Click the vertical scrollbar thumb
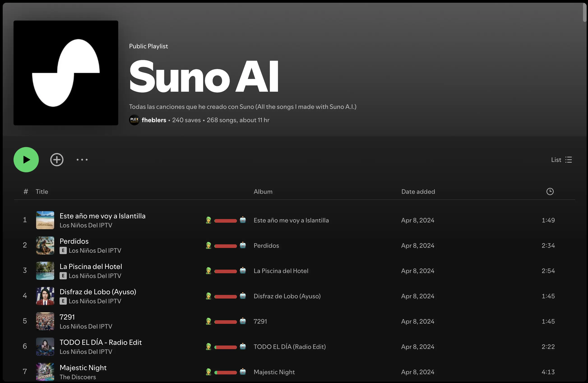 (x=585, y=12)
